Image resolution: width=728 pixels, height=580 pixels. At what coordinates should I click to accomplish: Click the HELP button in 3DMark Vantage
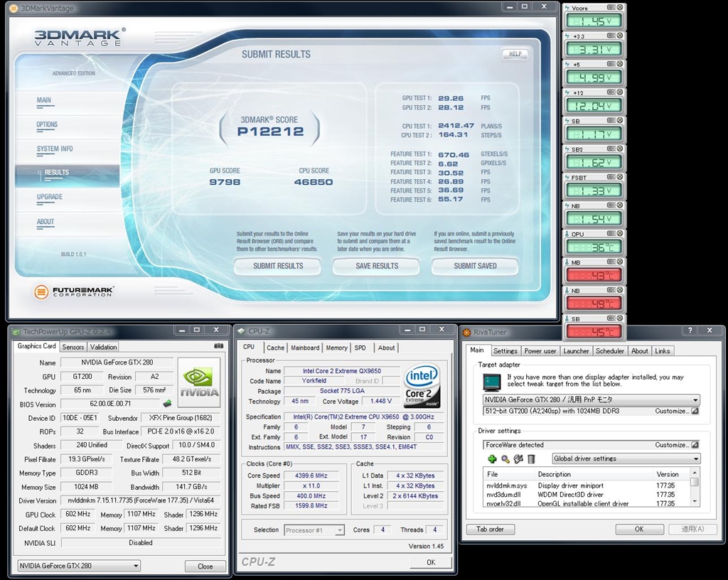(x=515, y=54)
